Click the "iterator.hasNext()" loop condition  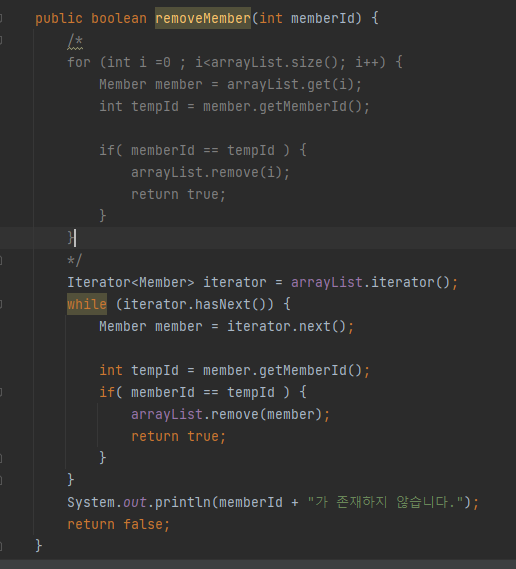[194, 304]
